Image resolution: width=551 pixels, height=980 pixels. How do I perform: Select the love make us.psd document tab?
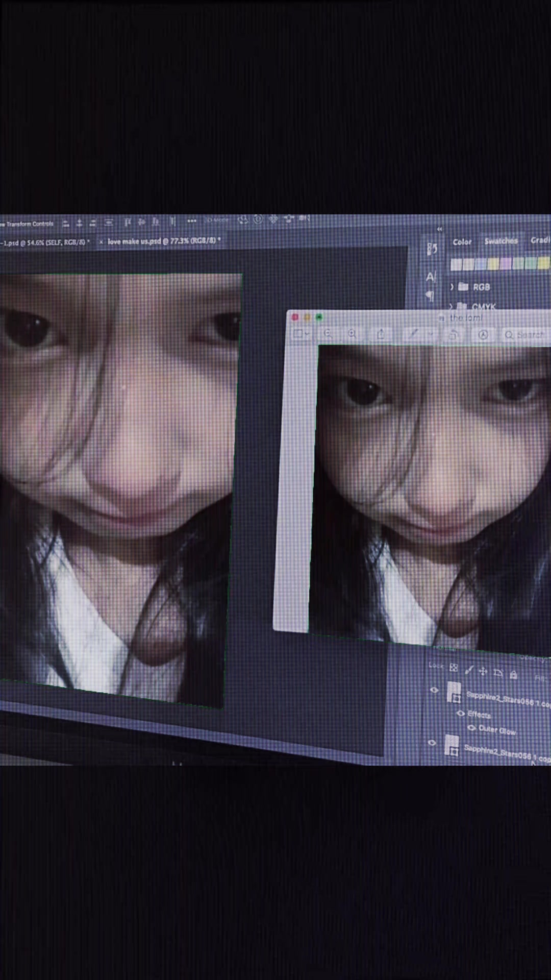coord(164,241)
